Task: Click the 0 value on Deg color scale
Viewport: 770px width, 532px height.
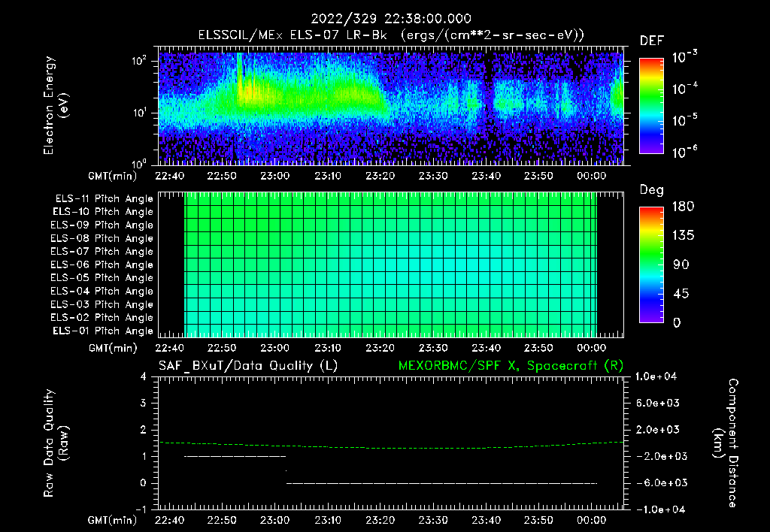Action: (677, 323)
